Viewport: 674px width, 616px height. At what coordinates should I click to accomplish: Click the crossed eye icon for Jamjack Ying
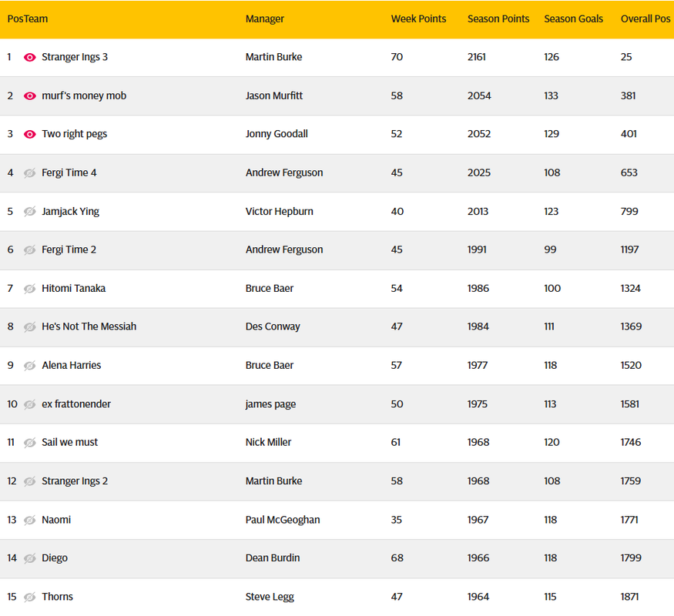click(x=30, y=212)
